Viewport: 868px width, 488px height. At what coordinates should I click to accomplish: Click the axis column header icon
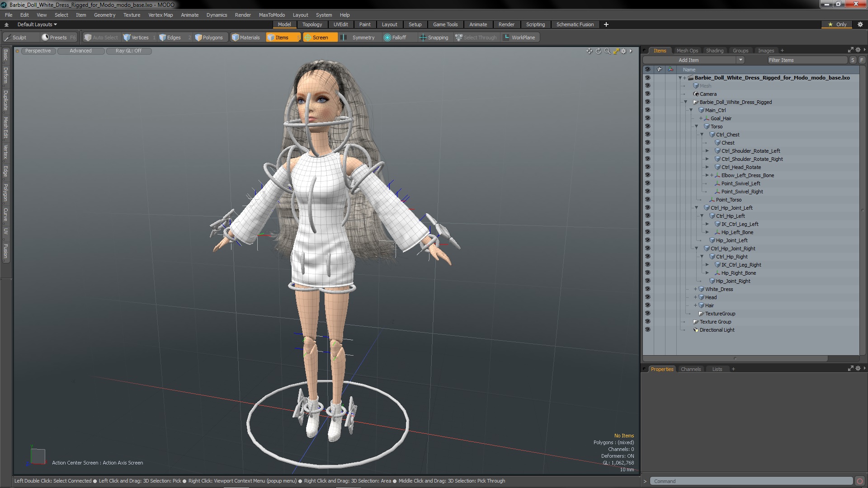(670, 70)
